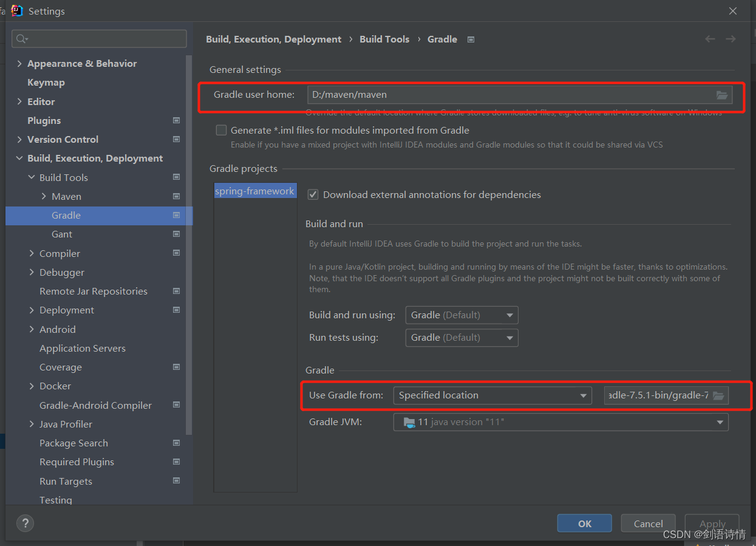The height and width of the screenshot is (546, 756).
Task: Select spring-framework in Gradle projects list
Action: pos(255,191)
